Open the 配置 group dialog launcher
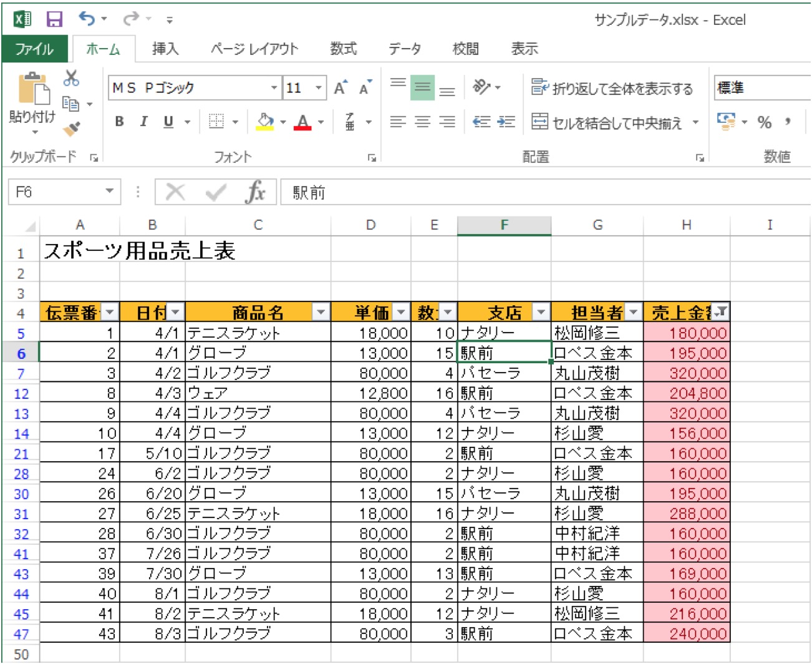812x664 pixels. pos(700,158)
